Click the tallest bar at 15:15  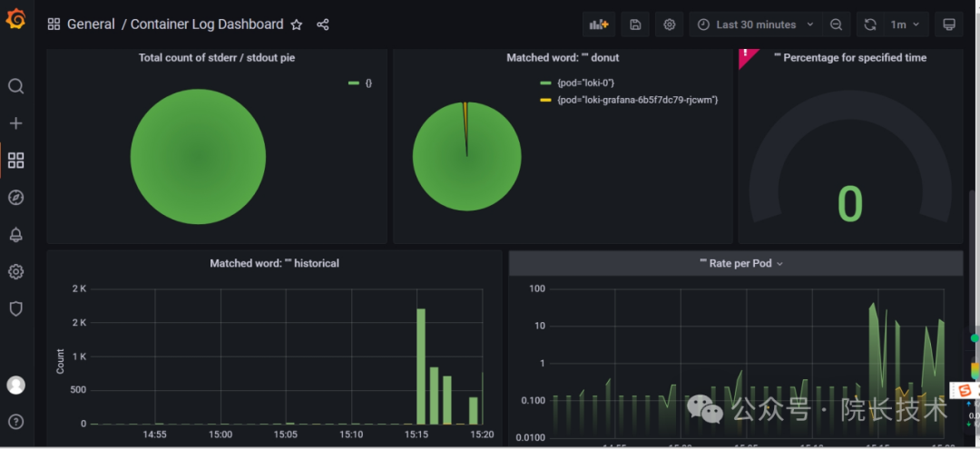pos(421,366)
